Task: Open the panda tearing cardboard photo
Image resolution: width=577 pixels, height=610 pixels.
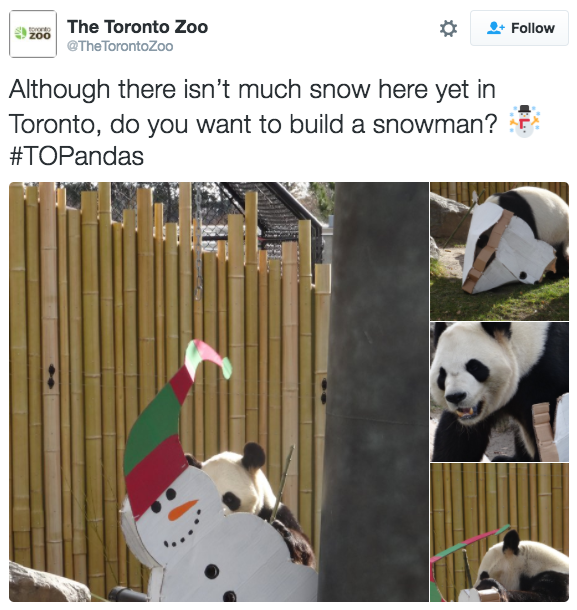Action: click(x=500, y=251)
